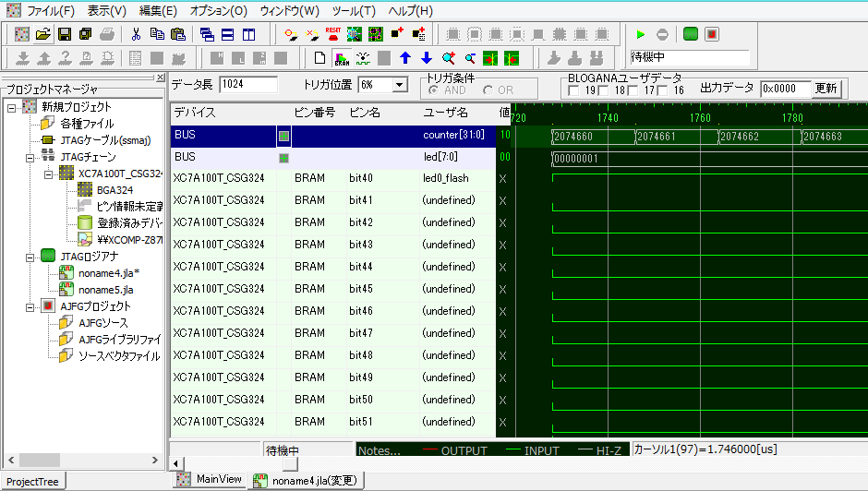Image resolution: width=868 pixels, height=491 pixels.
Task: Check the BLOGANA user data 16 checkbox
Action: click(x=662, y=90)
